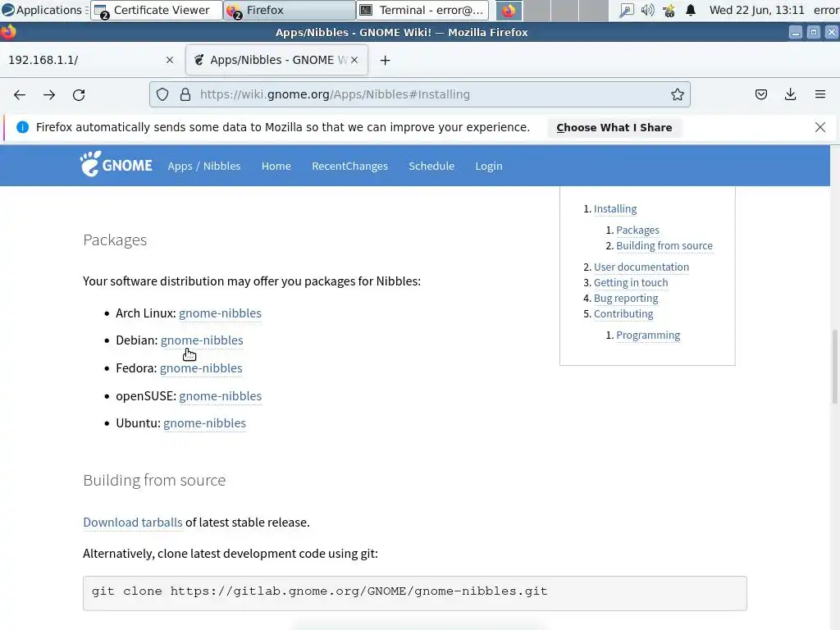Click the Firefox workspace icon in panel

(x=509, y=10)
